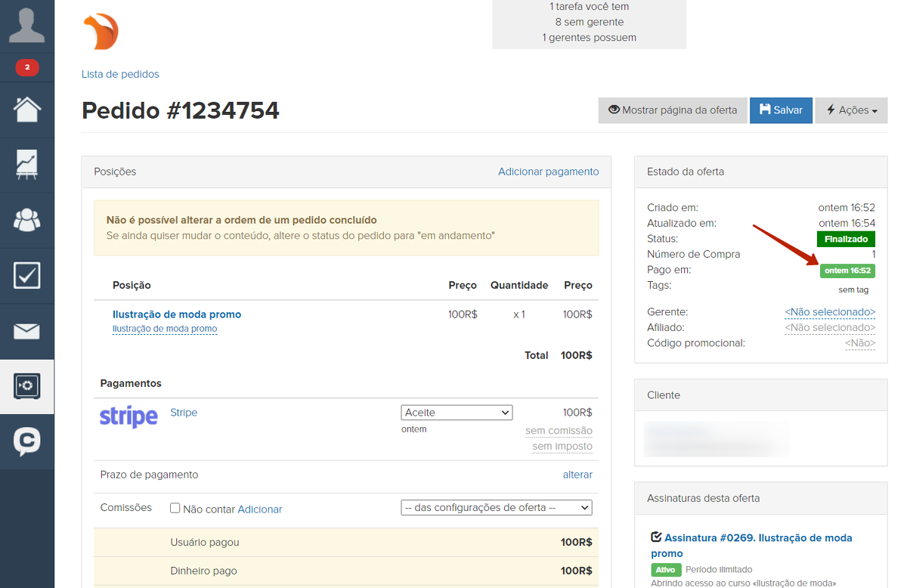Click the 'Salvar' button
This screenshot has width=907, height=588.
781,110
